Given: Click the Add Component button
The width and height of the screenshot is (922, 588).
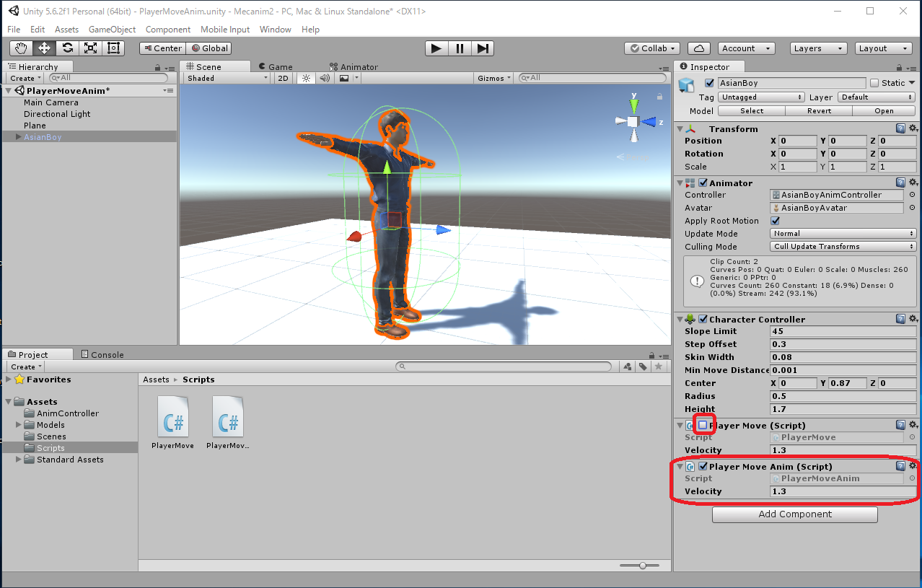Looking at the screenshot, I should (x=794, y=514).
